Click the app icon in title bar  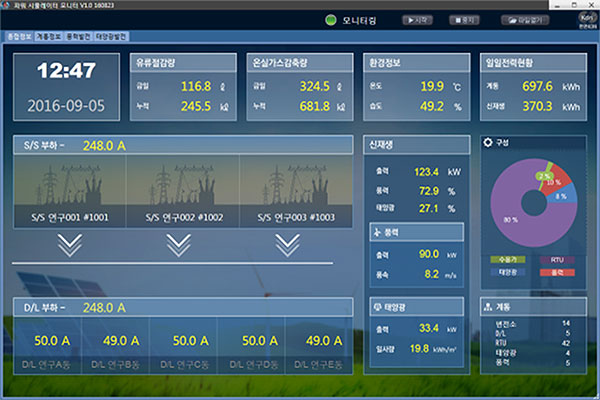[x=7, y=5]
